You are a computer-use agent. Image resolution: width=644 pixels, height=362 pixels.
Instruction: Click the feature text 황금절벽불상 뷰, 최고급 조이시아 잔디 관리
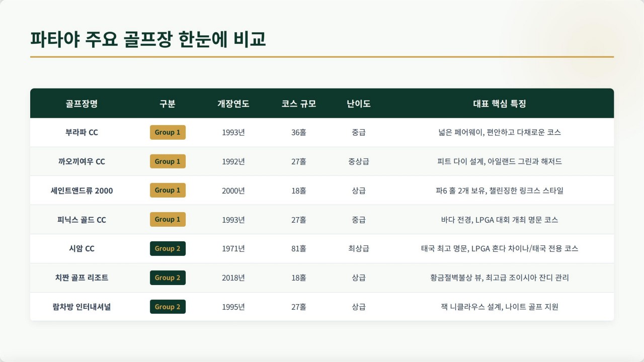coord(500,278)
